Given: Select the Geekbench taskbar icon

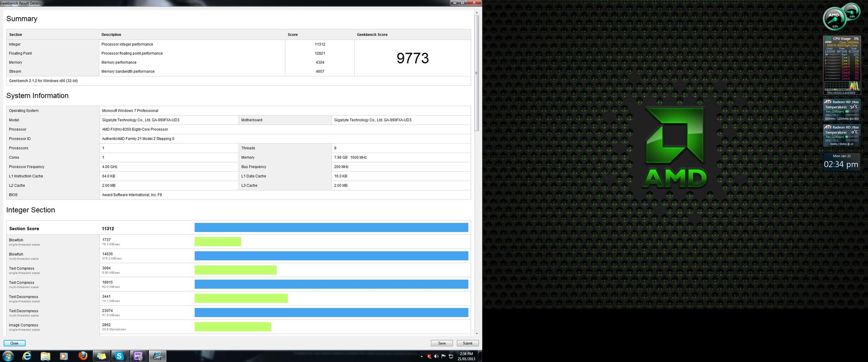Looking at the screenshot, I should point(157,356).
